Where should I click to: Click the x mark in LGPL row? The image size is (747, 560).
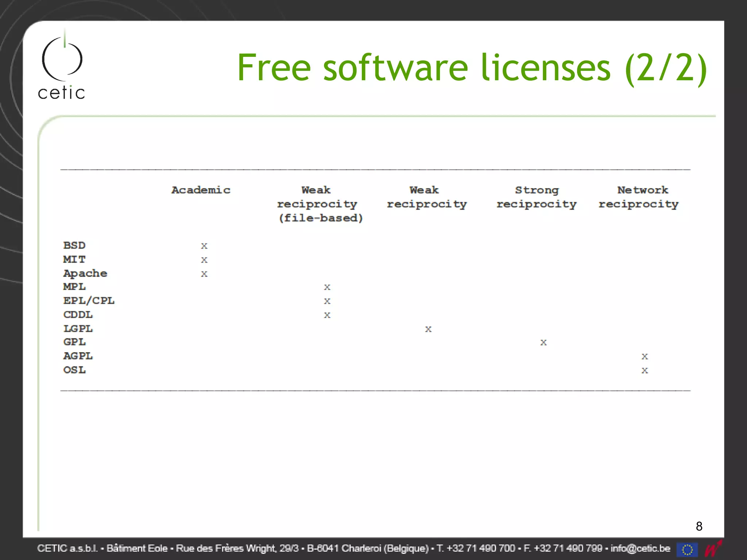(x=428, y=329)
